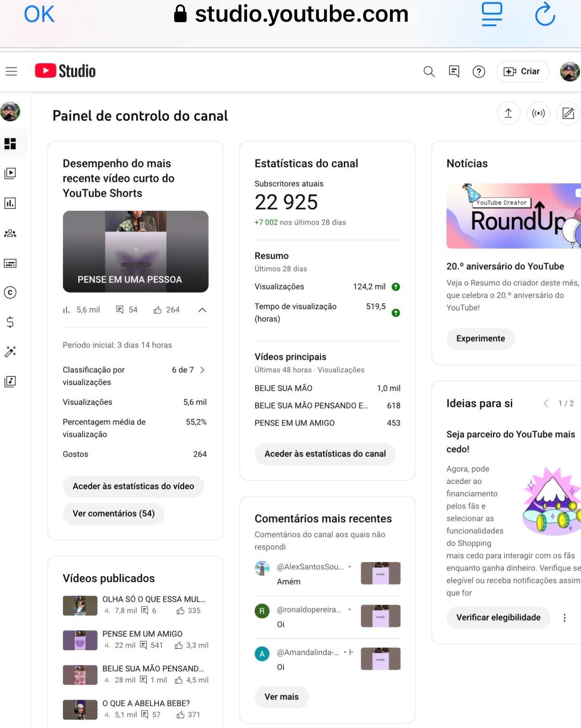Image resolution: width=581 pixels, height=728 pixels.
Task: Click thumbnail of O QUE A ABELHA BEBE?
Action: pos(80,709)
